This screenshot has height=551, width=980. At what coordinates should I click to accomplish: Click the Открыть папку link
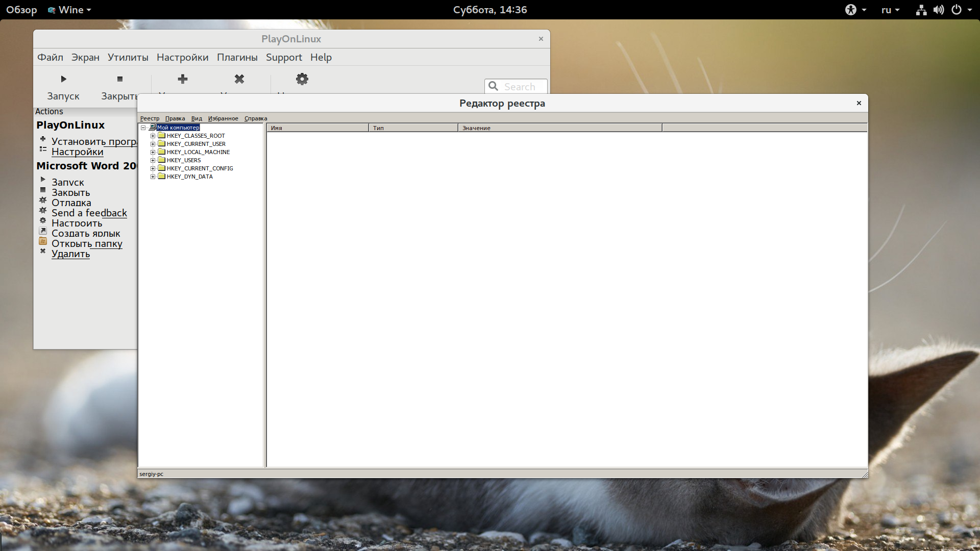point(87,243)
